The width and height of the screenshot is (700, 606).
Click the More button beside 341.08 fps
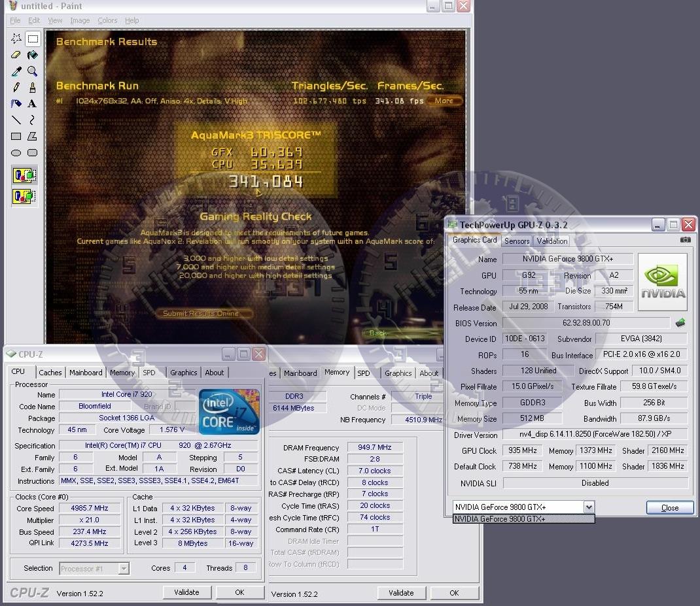tap(444, 101)
